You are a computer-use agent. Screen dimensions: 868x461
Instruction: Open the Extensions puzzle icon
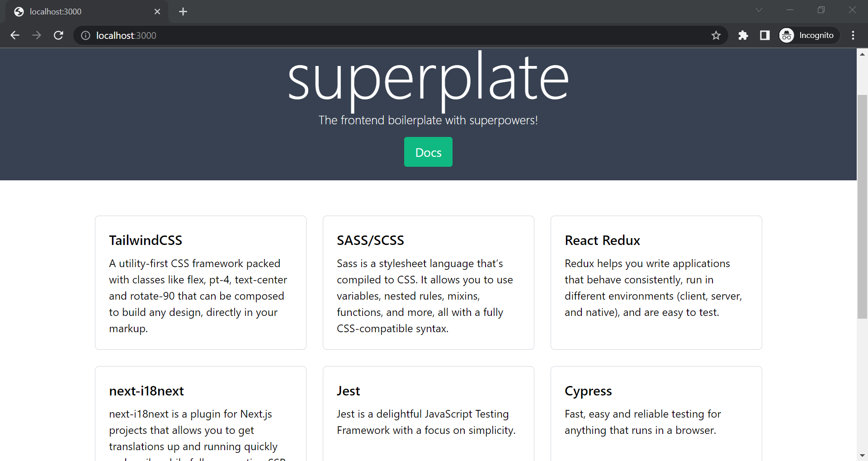[743, 35]
